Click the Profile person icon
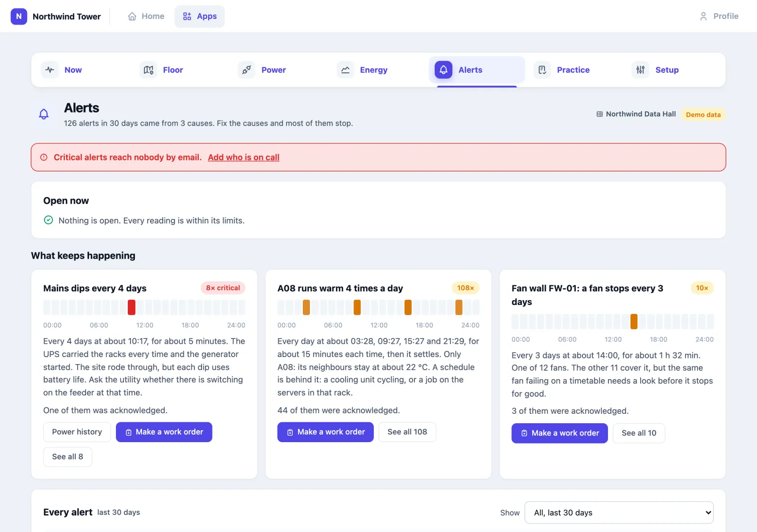This screenshot has width=757, height=532. click(x=703, y=17)
